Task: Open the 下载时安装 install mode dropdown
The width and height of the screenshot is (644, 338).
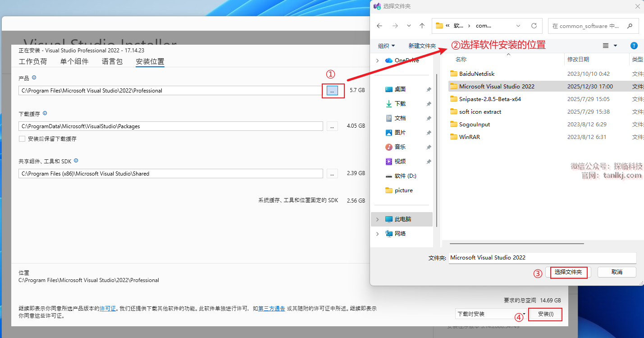Action: click(491, 314)
